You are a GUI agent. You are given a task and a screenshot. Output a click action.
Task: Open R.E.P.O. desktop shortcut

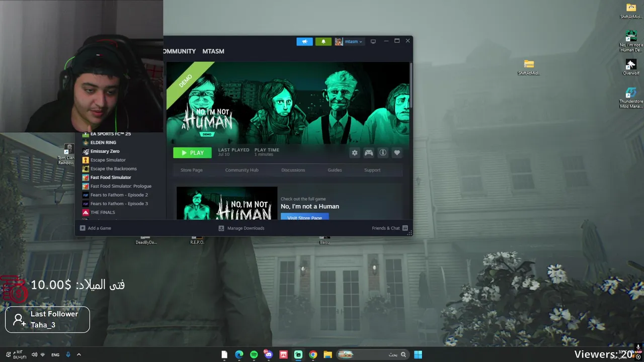[197, 240]
